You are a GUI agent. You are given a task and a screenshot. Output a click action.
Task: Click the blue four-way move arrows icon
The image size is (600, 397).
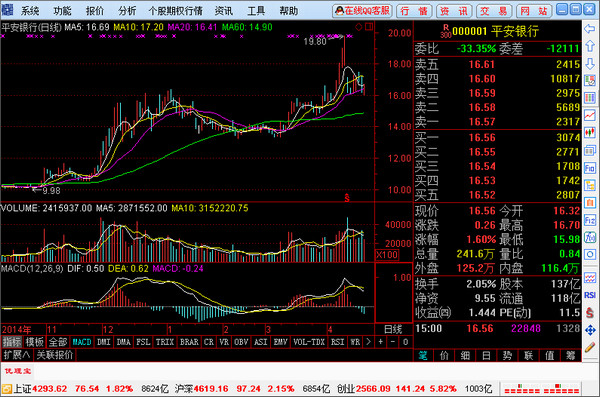[x=590, y=330]
